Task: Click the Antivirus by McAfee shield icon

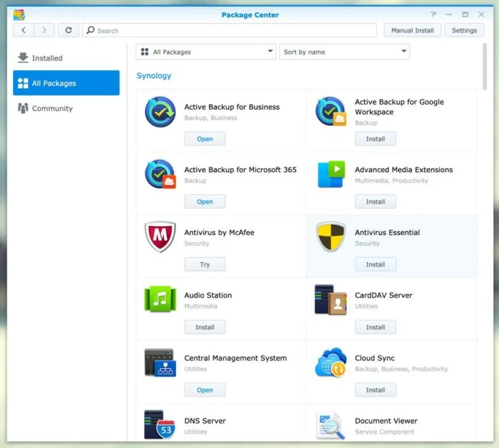Action: point(160,236)
